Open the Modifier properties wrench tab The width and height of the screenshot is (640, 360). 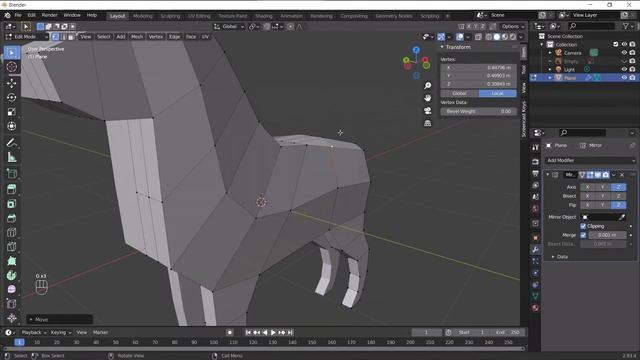click(x=536, y=249)
